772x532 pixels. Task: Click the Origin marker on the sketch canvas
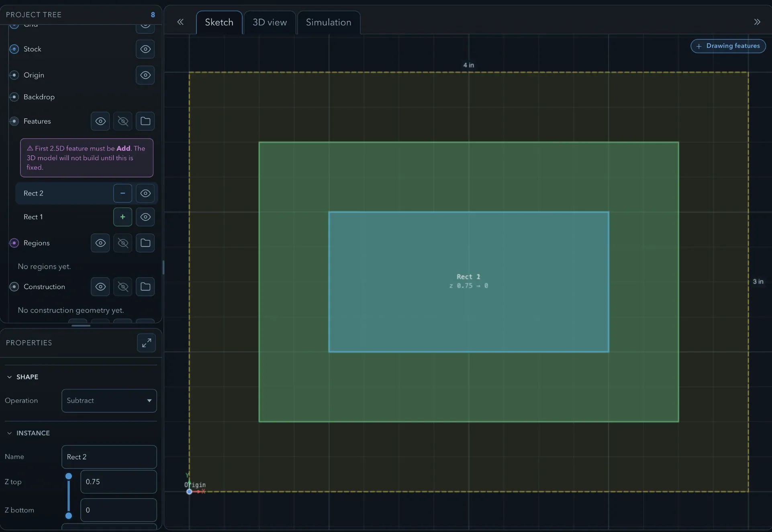coord(189,492)
